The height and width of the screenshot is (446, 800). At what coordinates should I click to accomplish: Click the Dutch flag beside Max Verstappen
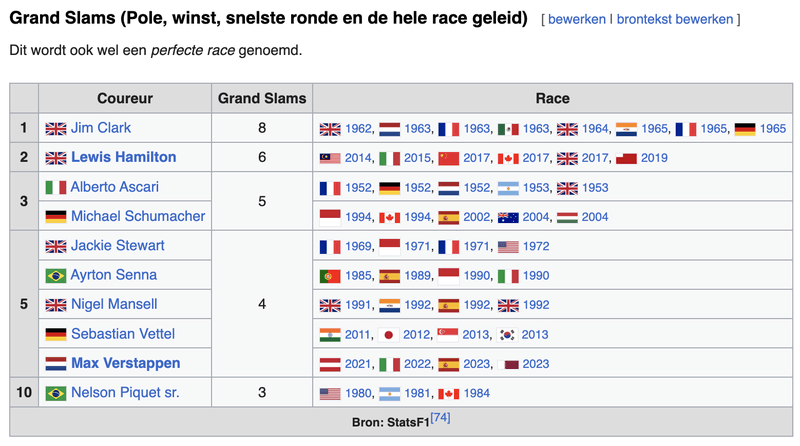[55, 363]
